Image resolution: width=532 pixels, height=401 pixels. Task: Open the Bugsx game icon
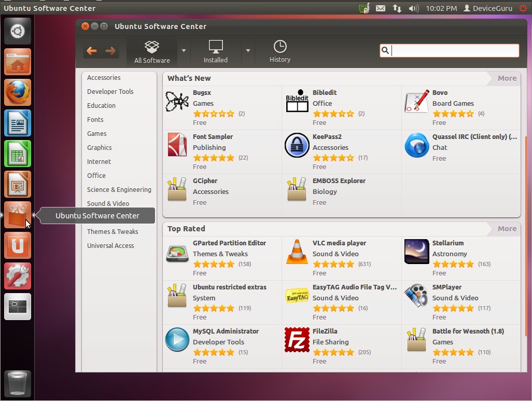coord(177,101)
